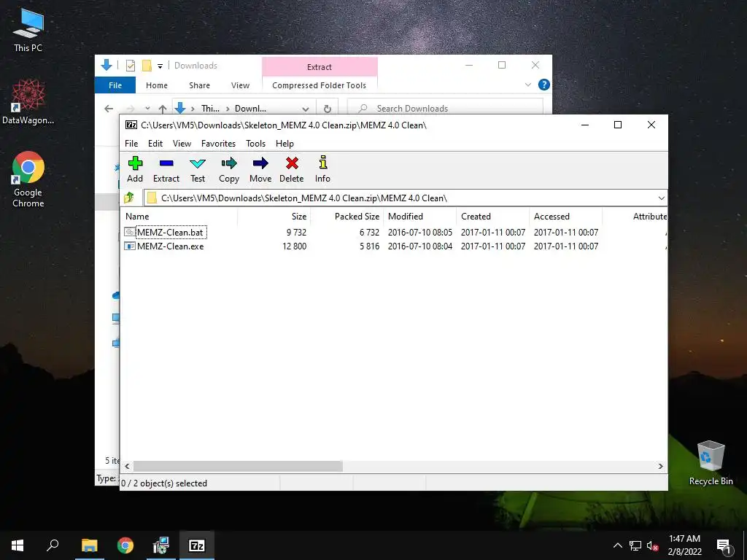
Task: Click the taskbar clock and date
Action: (684, 545)
